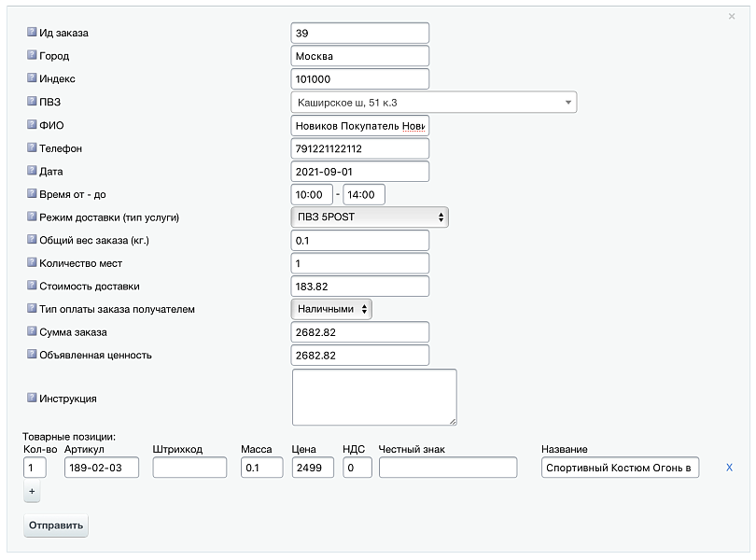Focus the Штрихкод input field
Image resolution: width=756 pixels, height=560 pixels.
tap(190, 468)
